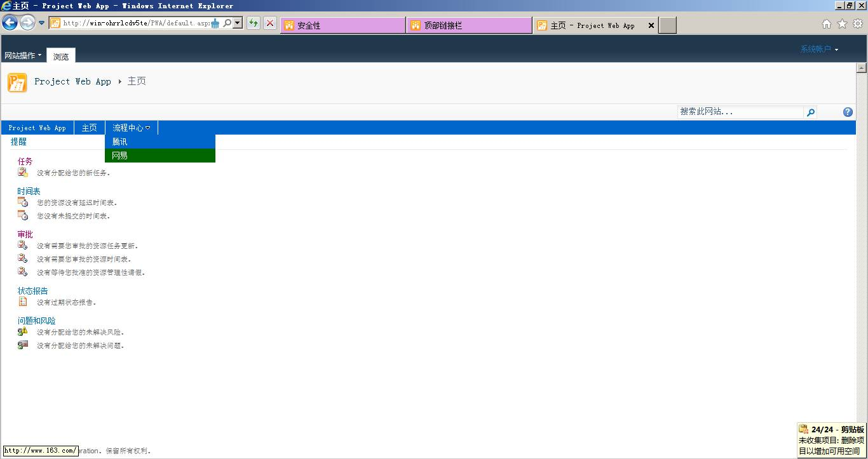Image resolution: width=868 pixels, height=459 pixels.
Task: Open help with the question mark icon
Action: 848,112
